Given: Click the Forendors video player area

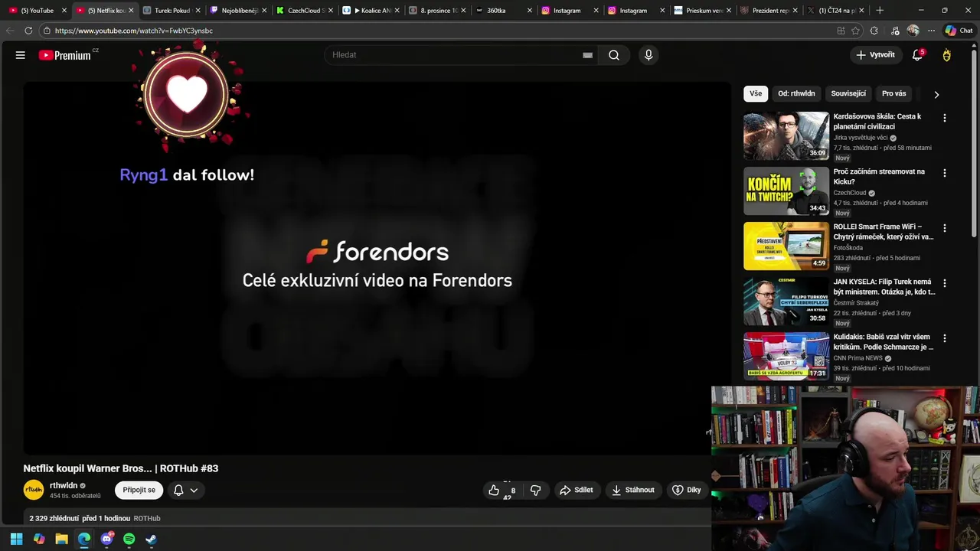Looking at the screenshot, I should (x=377, y=268).
